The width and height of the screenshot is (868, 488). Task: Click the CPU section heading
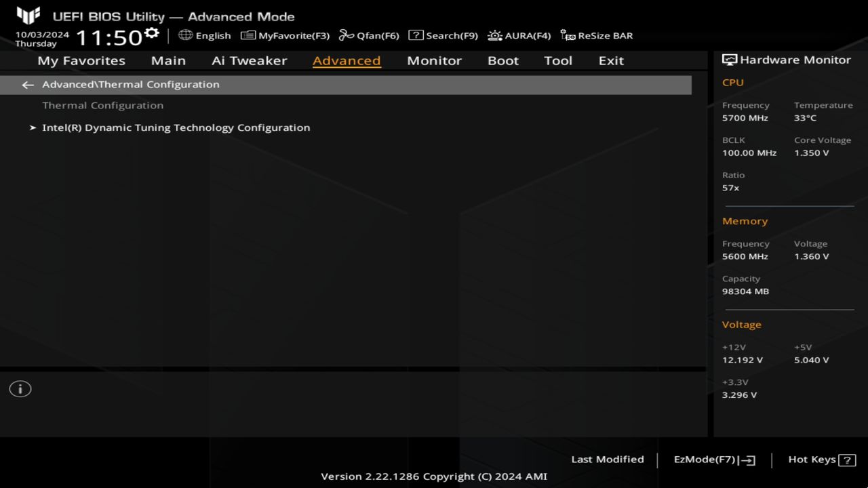pos(732,83)
